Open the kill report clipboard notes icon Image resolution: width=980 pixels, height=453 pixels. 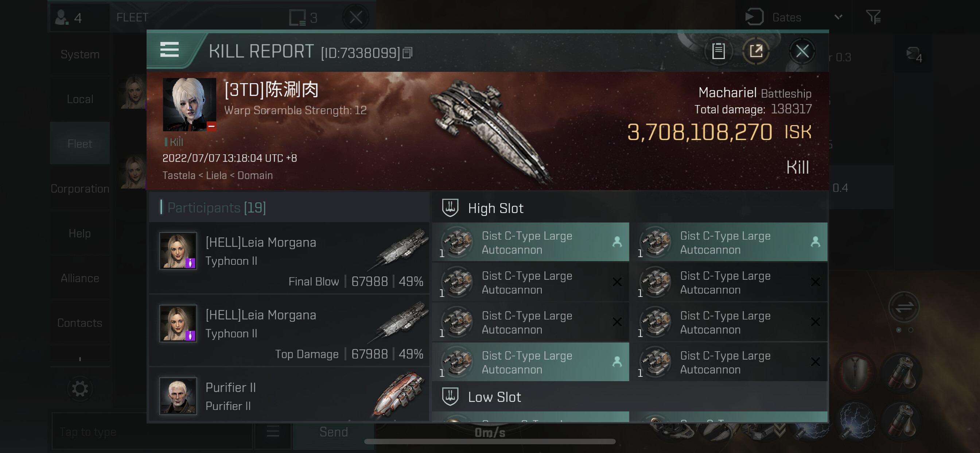coord(718,51)
